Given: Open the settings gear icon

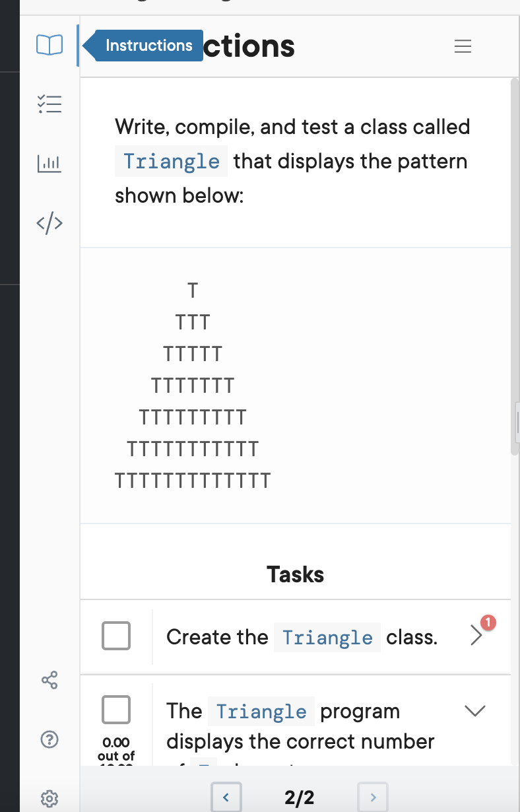Looking at the screenshot, I should [x=49, y=798].
